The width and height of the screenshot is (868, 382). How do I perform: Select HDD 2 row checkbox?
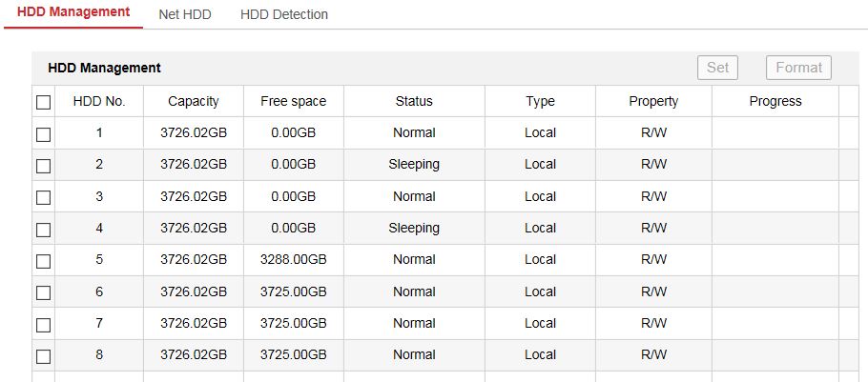pos(43,166)
